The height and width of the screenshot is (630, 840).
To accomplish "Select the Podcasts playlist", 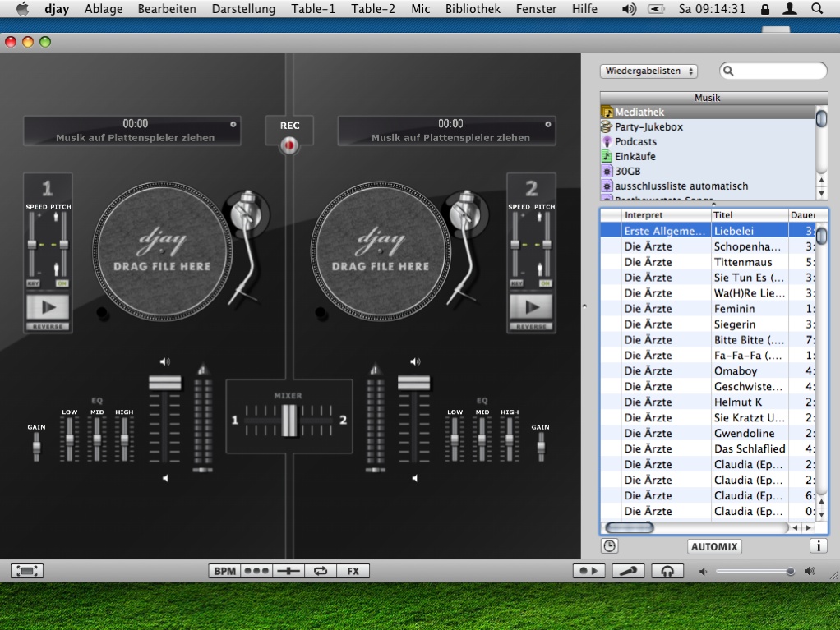I will 708,142.
